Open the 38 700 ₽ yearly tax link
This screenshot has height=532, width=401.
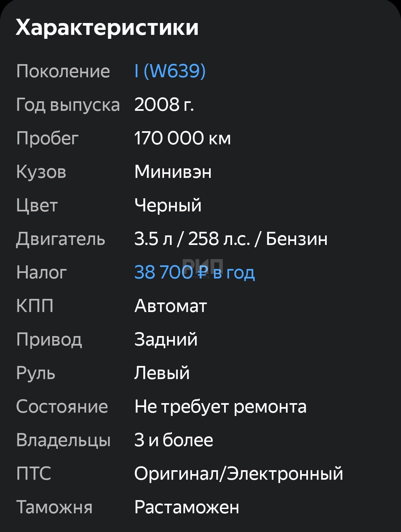click(194, 272)
